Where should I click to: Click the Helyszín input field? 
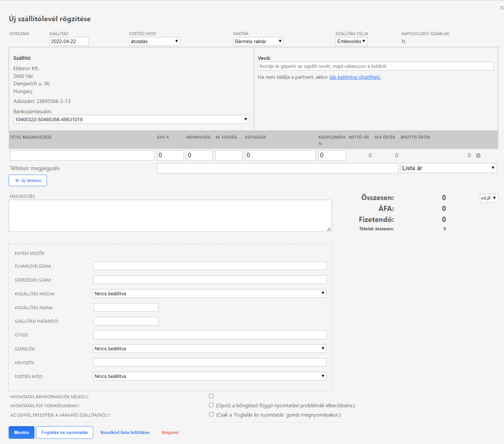(x=210, y=362)
